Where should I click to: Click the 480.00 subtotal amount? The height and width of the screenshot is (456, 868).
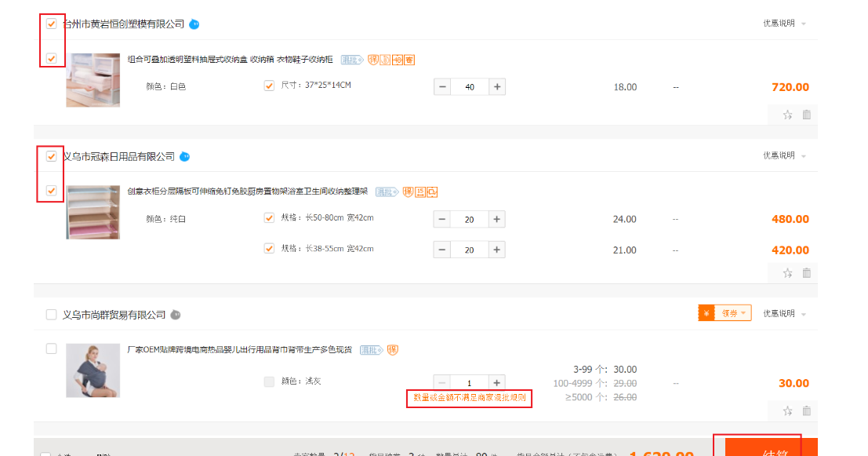pos(790,220)
